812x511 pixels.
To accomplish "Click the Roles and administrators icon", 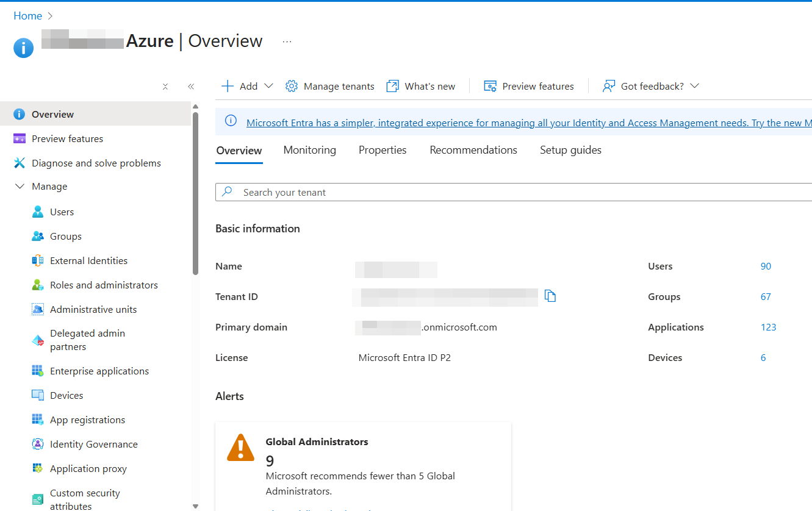I will coord(38,285).
